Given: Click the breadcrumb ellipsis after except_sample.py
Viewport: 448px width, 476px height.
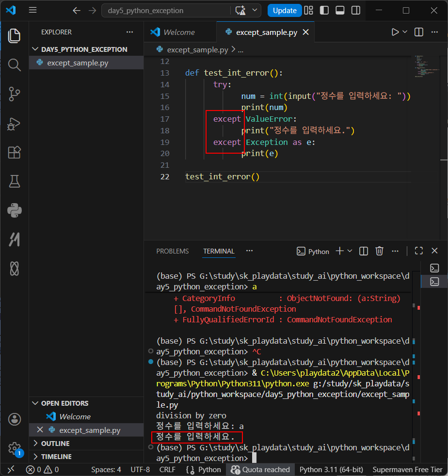Looking at the screenshot, I should click(240, 50).
